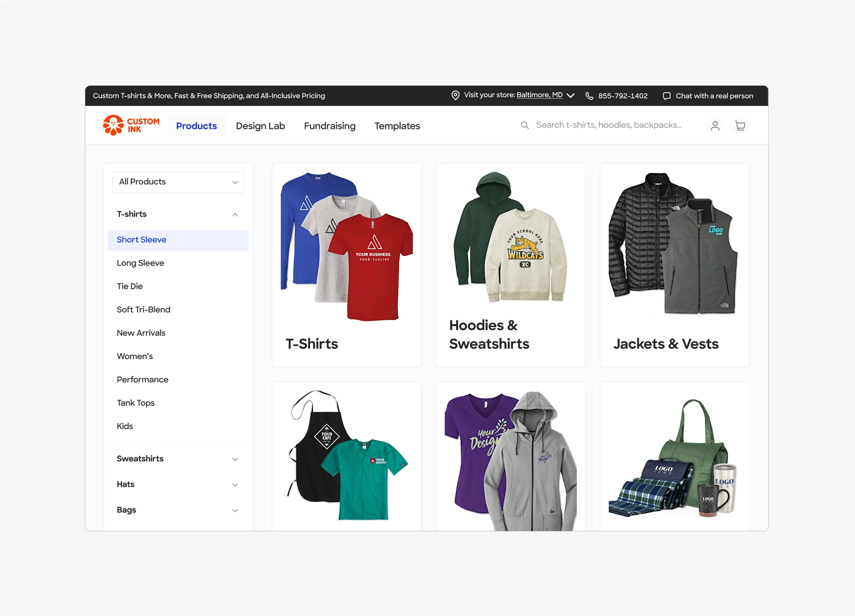Click the search products input field
The image size is (855, 616).
point(608,125)
